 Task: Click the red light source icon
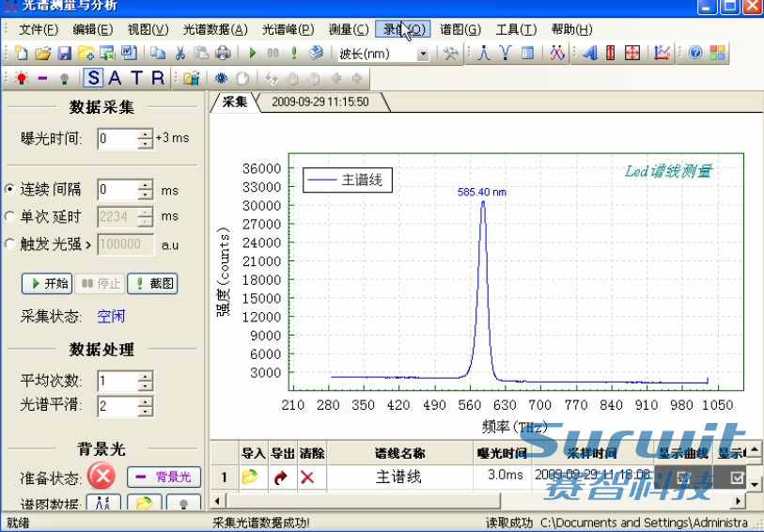(21, 78)
